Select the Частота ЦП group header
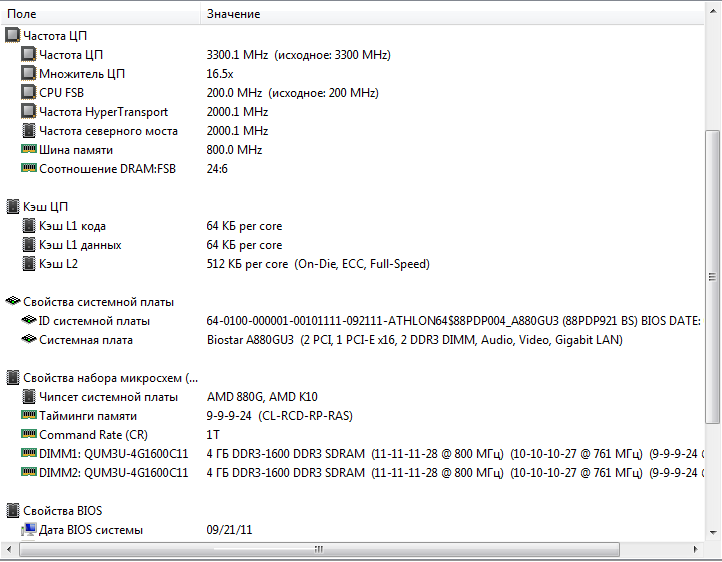 pyautogui.click(x=56, y=36)
